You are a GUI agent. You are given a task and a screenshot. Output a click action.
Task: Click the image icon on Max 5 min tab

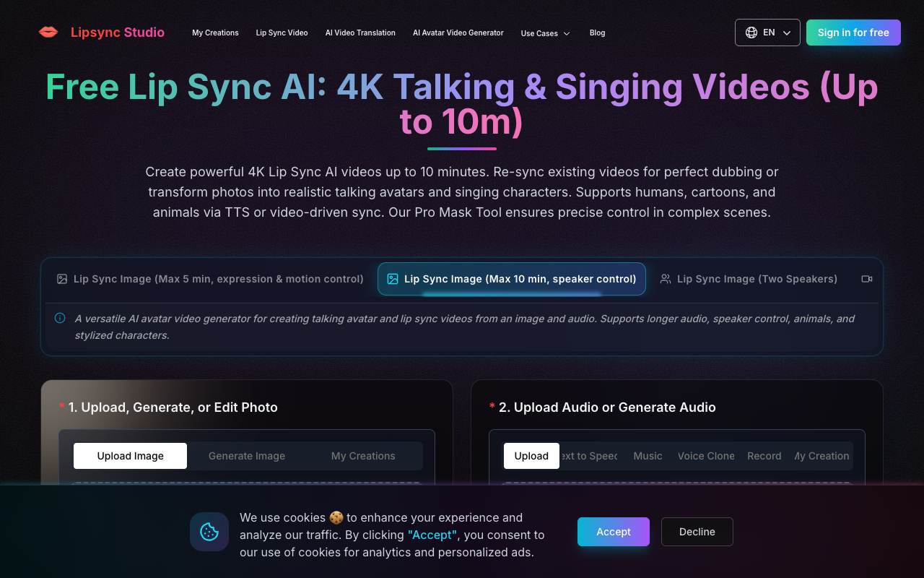click(62, 279)
